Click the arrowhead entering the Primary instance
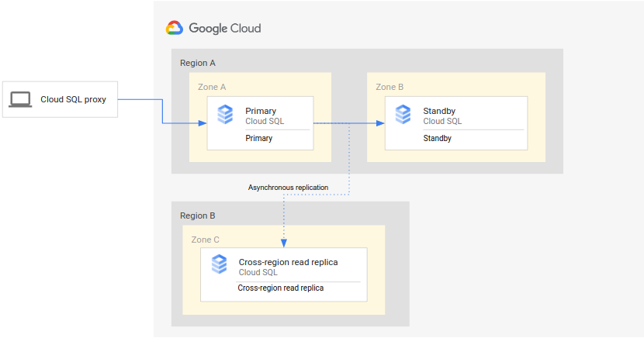This screenshot has height=338, width=644. click(x=203, y=123)
